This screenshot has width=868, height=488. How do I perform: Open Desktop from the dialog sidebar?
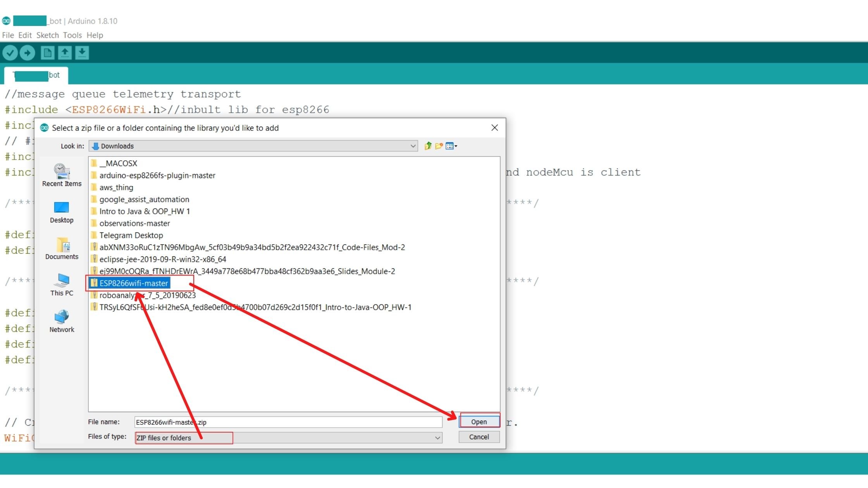(61, 212)
